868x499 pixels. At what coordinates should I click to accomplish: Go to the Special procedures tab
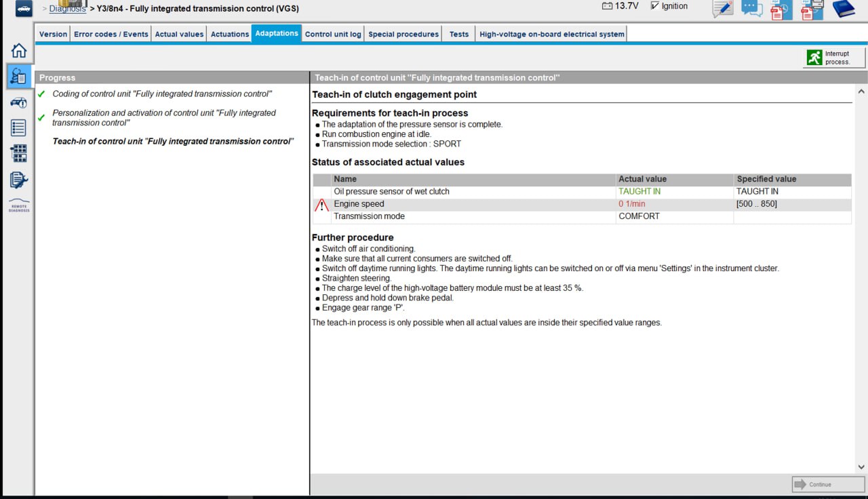tap(403, 34)
